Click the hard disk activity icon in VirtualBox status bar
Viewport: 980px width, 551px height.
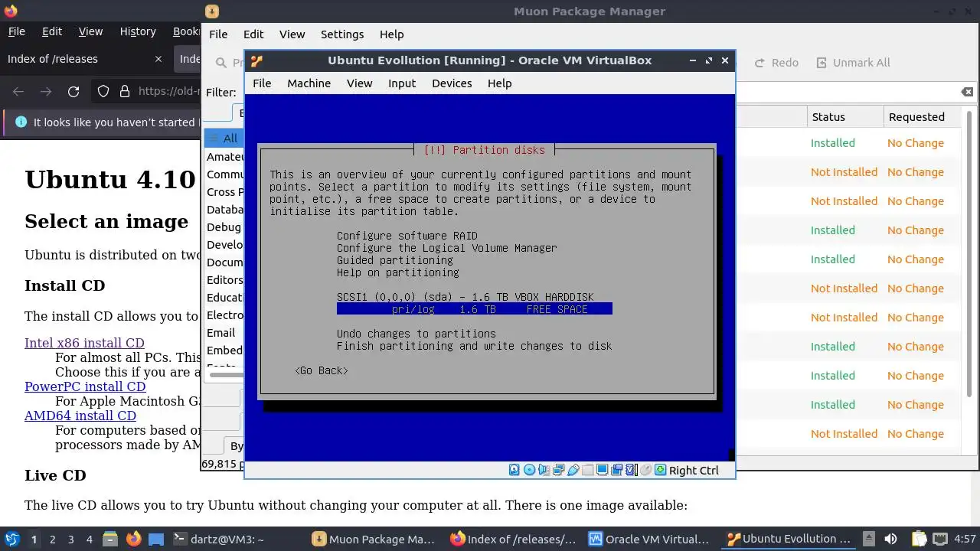pos(514,470)
